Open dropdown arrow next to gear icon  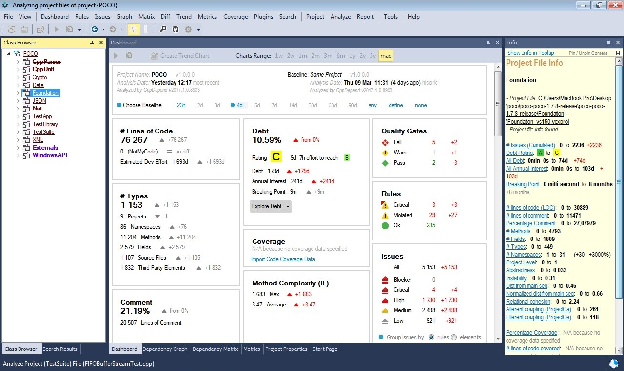[198, 29]
